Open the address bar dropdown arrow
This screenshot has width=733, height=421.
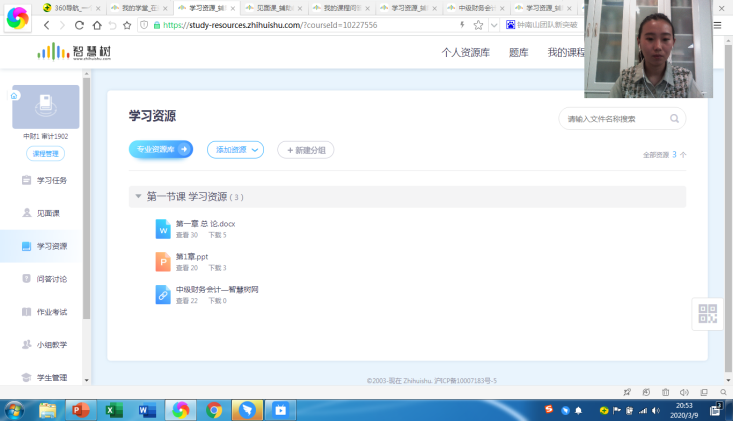(495, 25)
